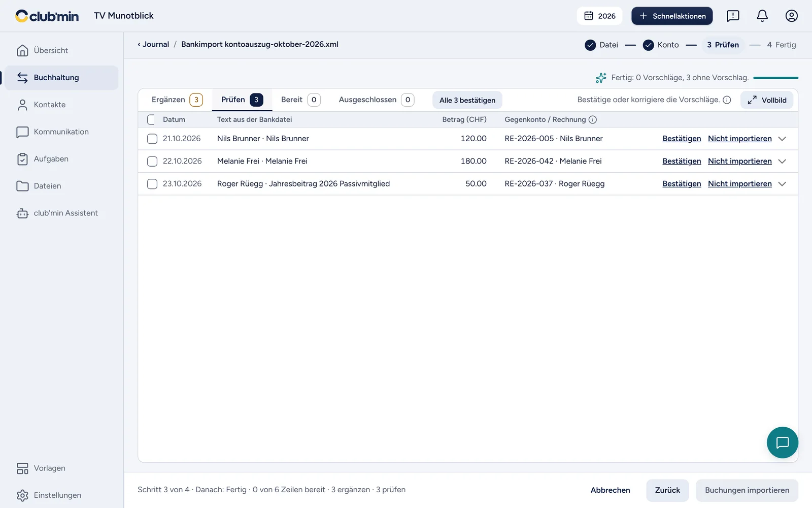
Task: Open notifications bell icon
Action: tap(762, 16)
